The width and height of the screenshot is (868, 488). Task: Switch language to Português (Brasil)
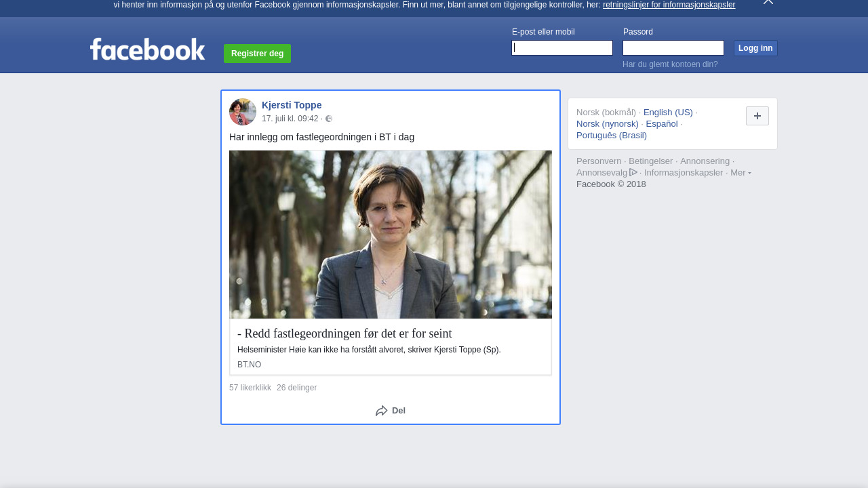(x=612, y=136)
